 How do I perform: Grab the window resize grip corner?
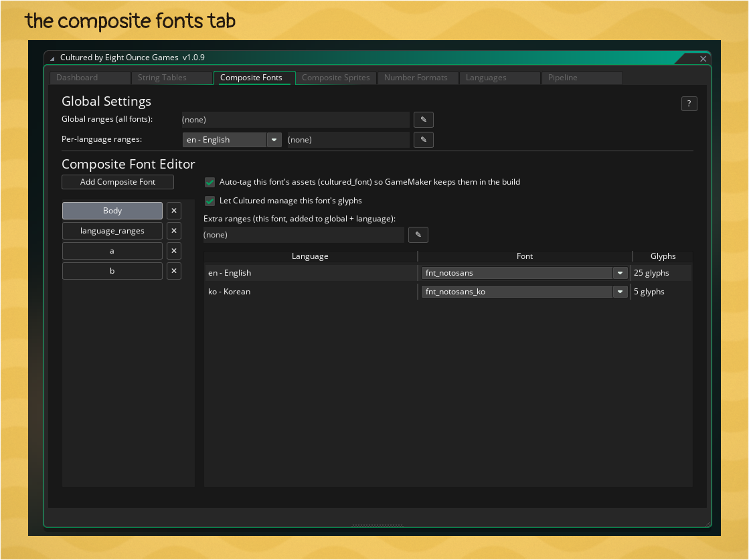pos(708,524)
